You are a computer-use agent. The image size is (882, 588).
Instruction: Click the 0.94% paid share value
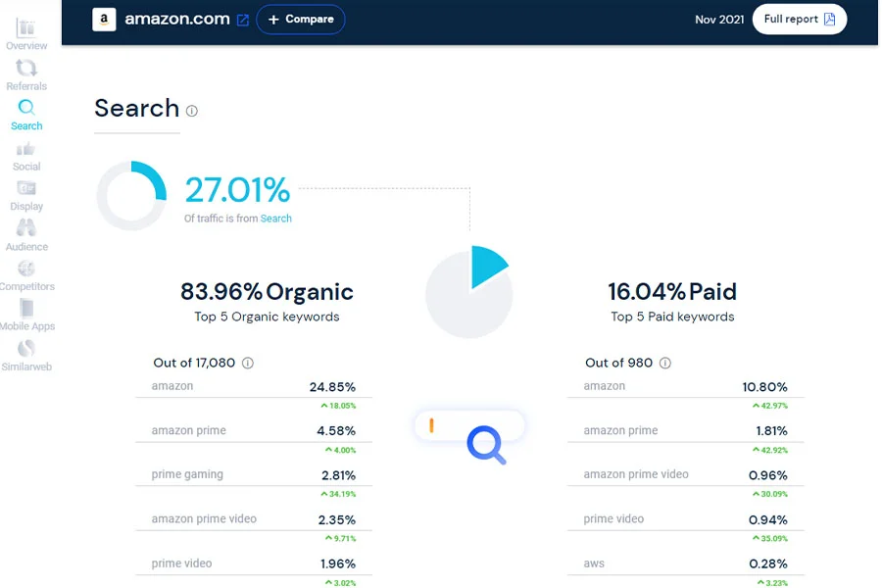point(768,520)
